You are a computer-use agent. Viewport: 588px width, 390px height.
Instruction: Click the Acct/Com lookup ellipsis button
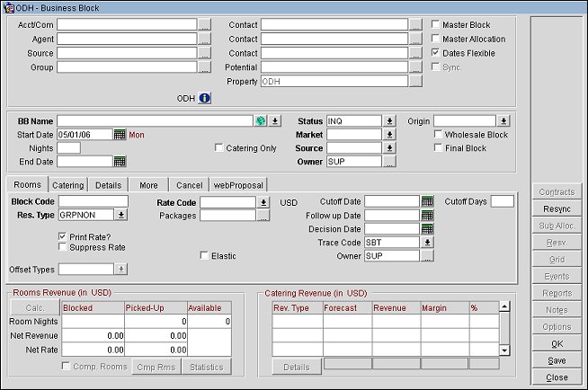(205, 25)
